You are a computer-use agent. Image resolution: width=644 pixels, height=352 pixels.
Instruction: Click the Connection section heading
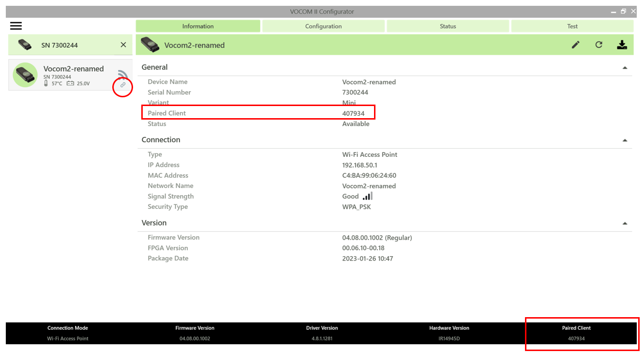[161, 140]
